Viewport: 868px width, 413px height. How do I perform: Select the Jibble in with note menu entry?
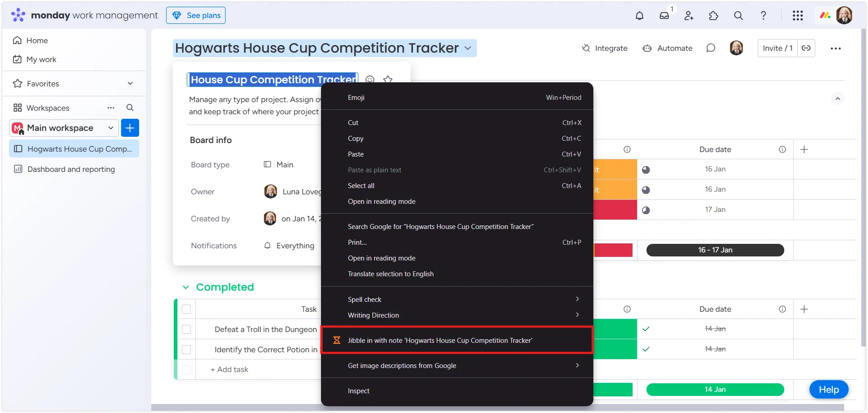point(457,340)
